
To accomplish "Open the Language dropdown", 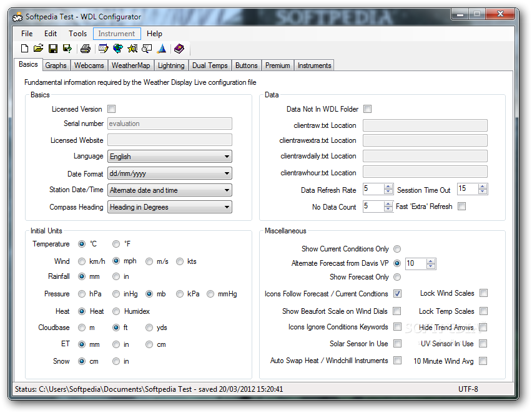I will pos(170,157).
